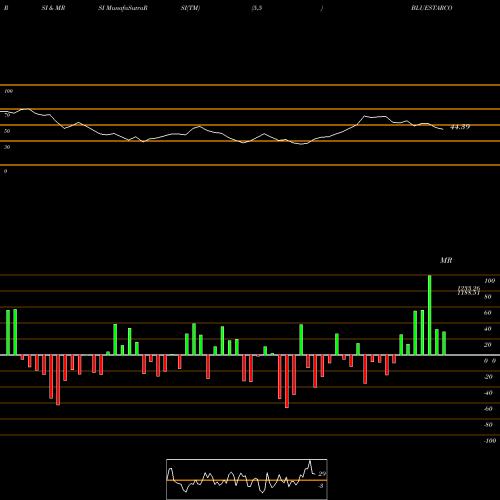This screenshot has height=500, width=500.
Task: Click the RSI axis label 100
Action: 8,91
